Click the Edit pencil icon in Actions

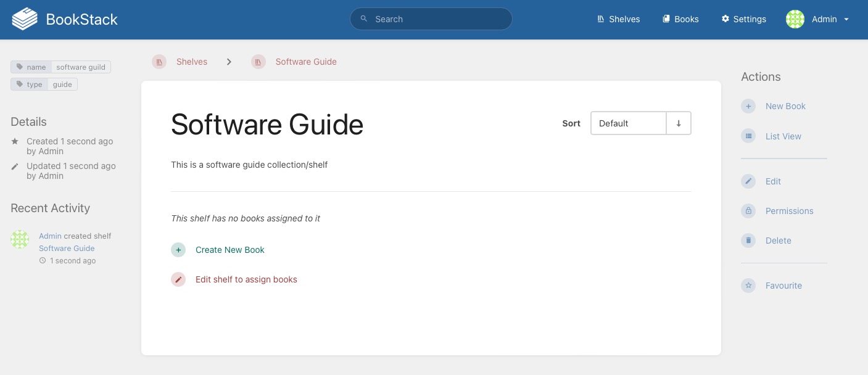pyautogui.click(x=748, y=181)
